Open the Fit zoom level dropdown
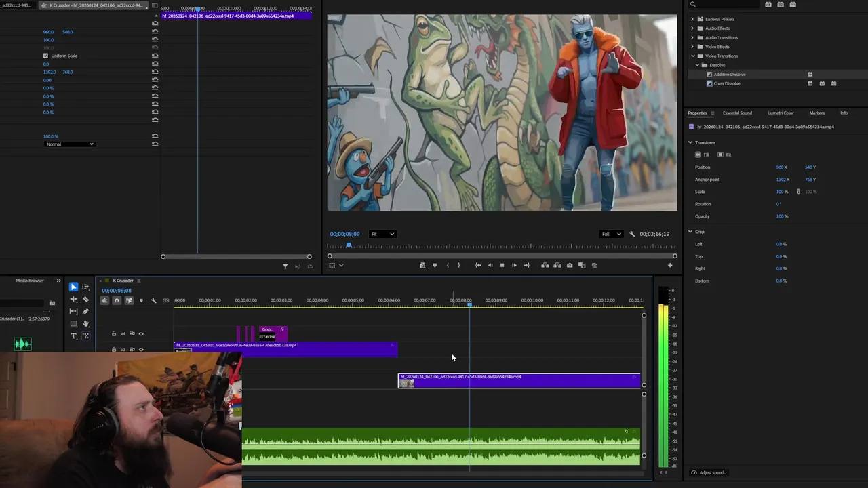Image resolution: width=868 pixels, height=488 pixels. [x=382, y=234]
